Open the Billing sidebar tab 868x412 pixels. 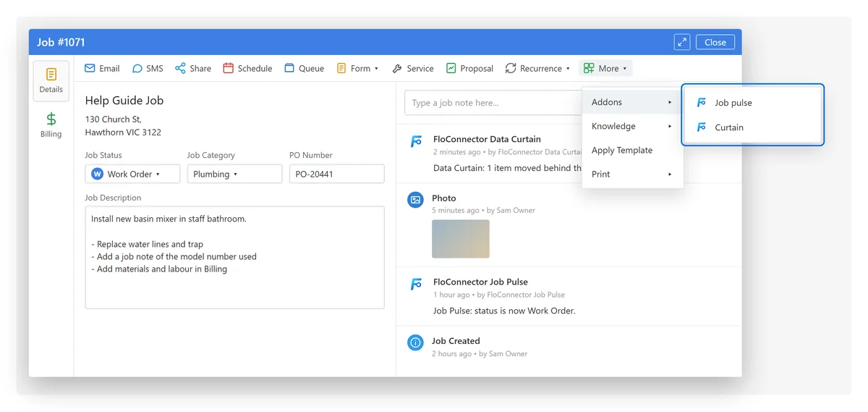(x=51, y=125)
